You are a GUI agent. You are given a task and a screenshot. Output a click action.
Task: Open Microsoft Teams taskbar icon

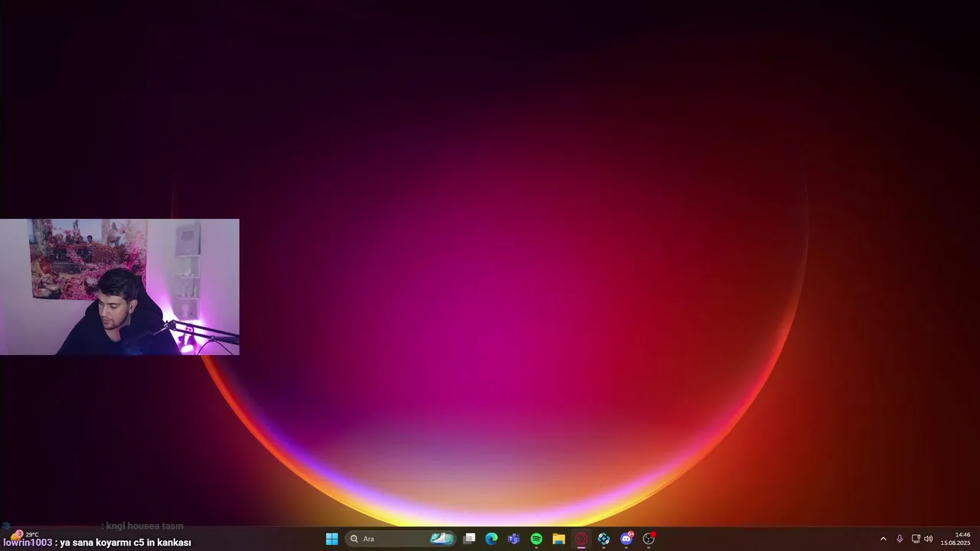point(514,539)
